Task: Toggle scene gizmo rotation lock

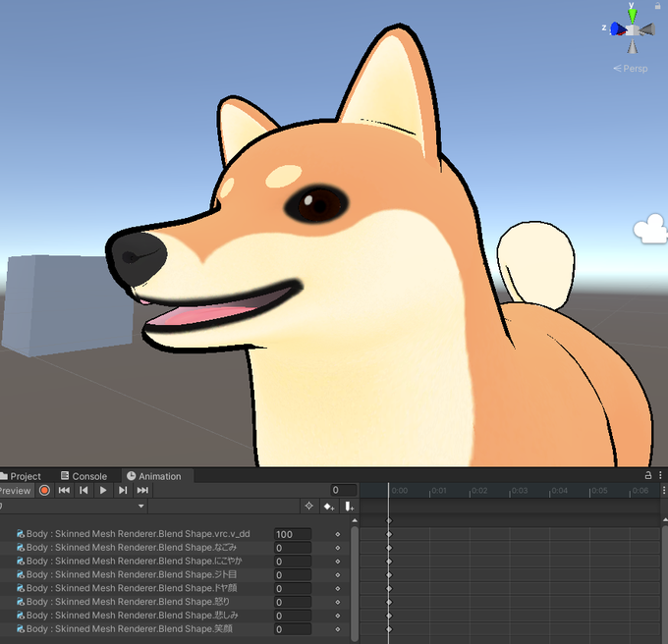Action: coord(657,6)
